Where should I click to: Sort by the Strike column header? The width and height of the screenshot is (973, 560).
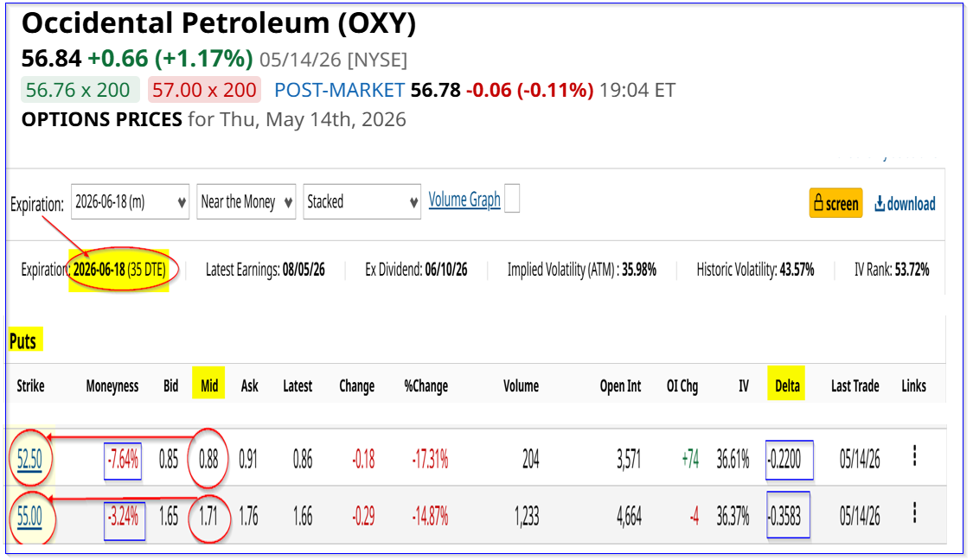point(30,385)
